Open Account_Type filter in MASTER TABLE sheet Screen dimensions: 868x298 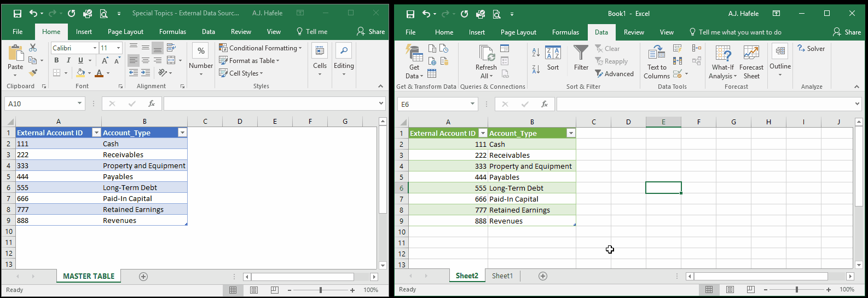[x=182, y=133]
